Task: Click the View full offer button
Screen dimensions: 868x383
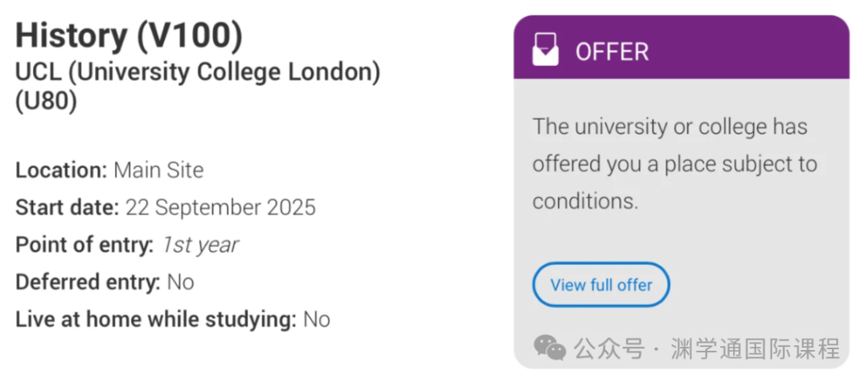Action: point(601,285)
